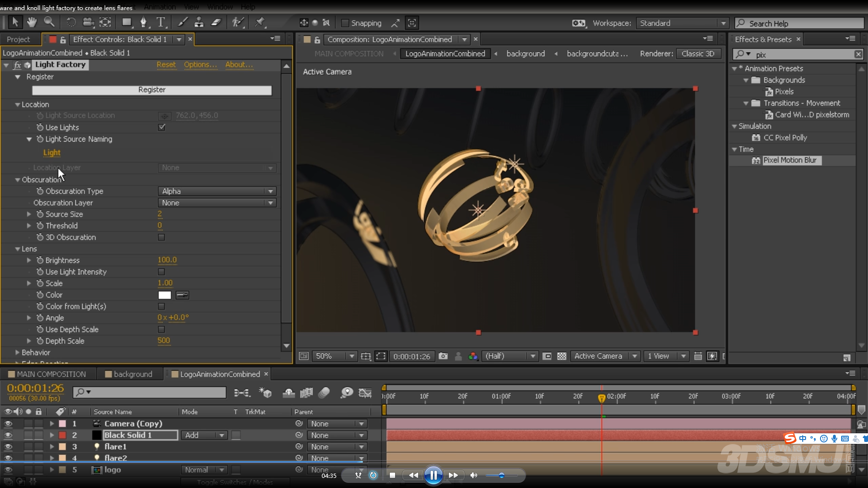Enable the 3D Obscuration checkbox
Viewport: 868px width, 488px height.
(x=161, y=237)
